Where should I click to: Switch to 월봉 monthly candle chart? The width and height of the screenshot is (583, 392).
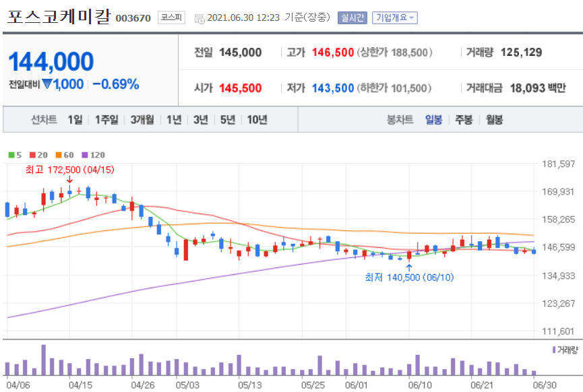point(494,120)
